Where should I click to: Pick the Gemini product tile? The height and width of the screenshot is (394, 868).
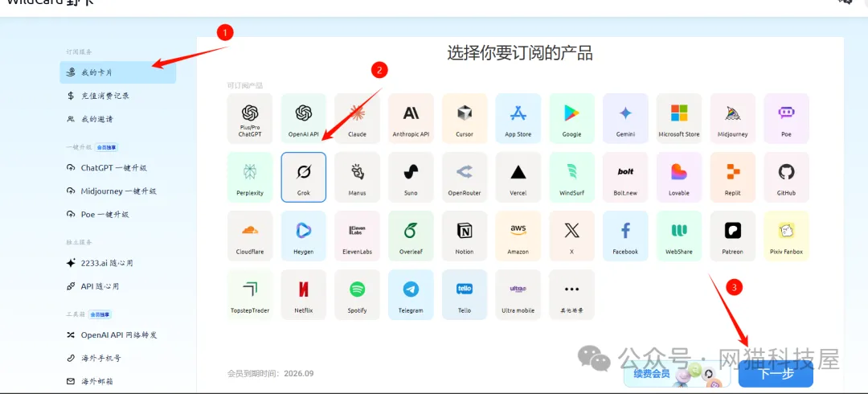coord(625,118)
